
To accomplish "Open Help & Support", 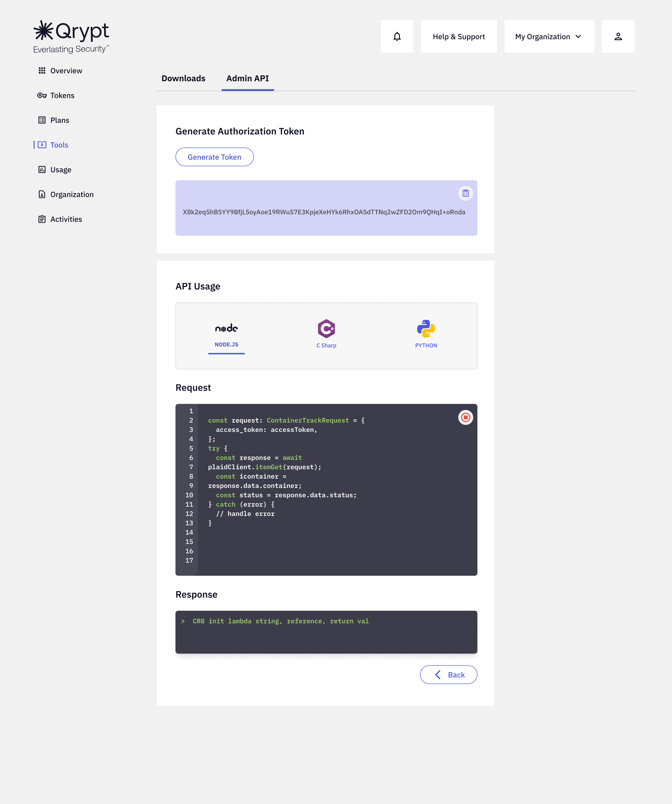I will [458, 36].
